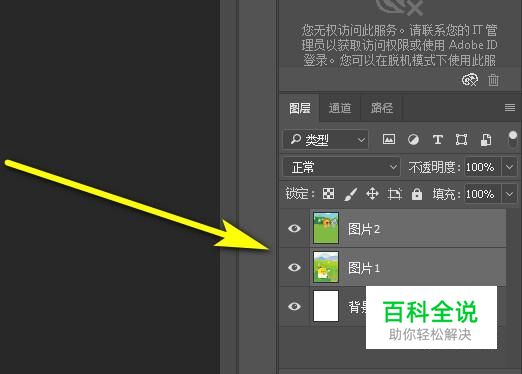Hide the 图片2 layer
Viewport: 522px width, 374px height.
[294, 228]
